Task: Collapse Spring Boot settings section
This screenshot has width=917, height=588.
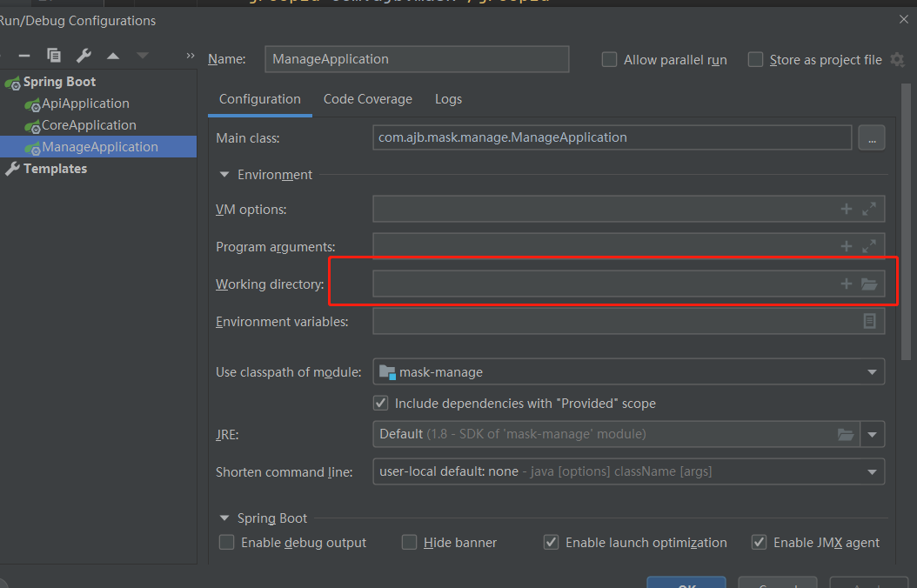Action: (x=224, y=518)
